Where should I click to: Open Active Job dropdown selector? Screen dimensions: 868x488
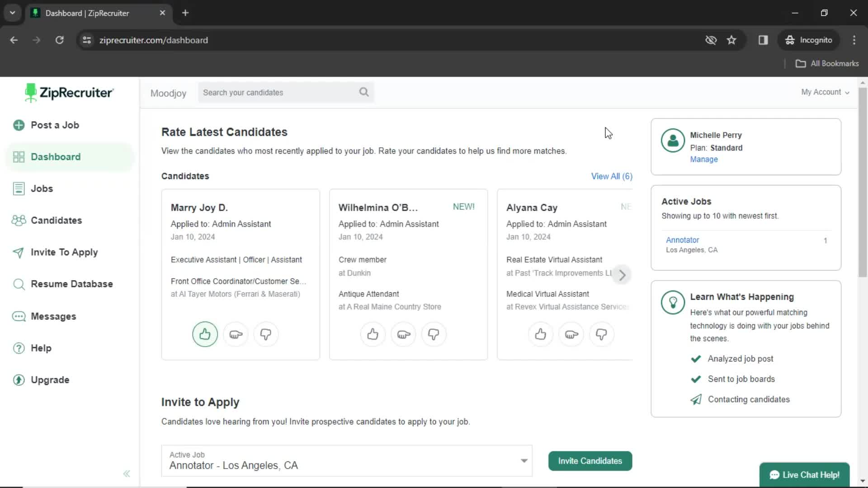click(524, 460)
